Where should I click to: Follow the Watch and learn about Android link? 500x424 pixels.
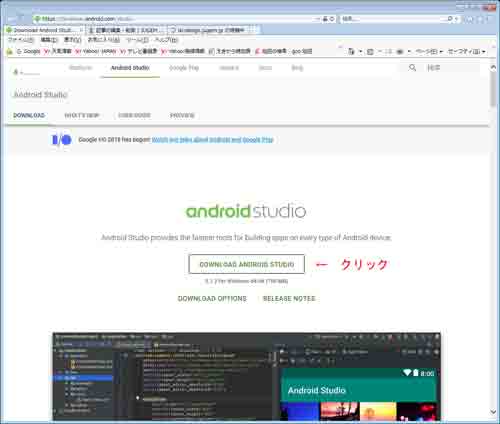point(212,140)
